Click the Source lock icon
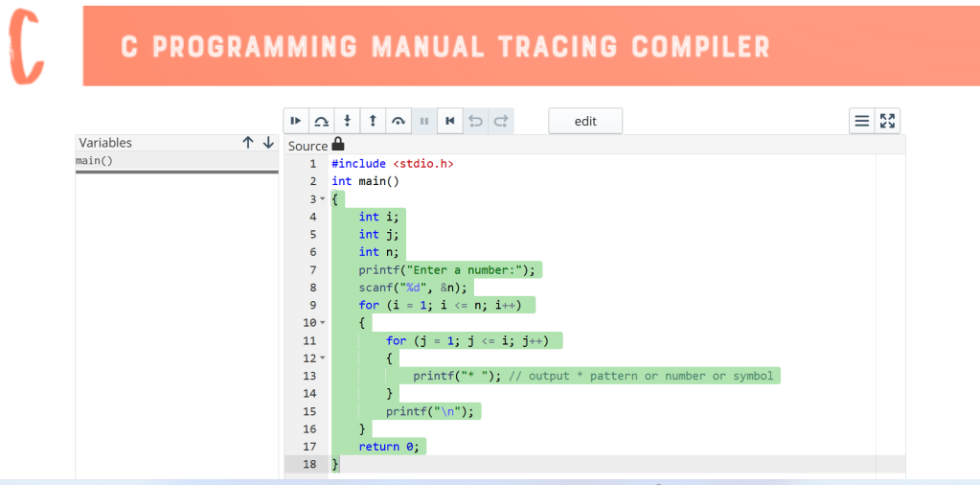Screen dimensions: 980x485 (337, 145)
